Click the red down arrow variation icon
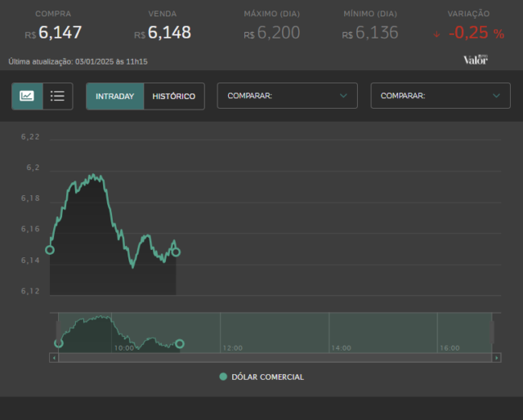The height and width of the screenshot is (420, 523). [x=436, y=34]
